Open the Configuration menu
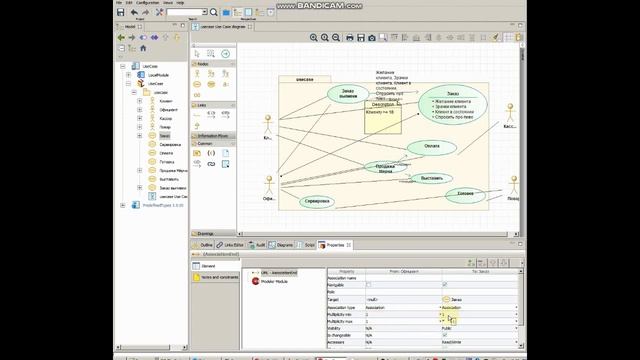The height and width of the screenshot is (360, 640). click(147, 2)
